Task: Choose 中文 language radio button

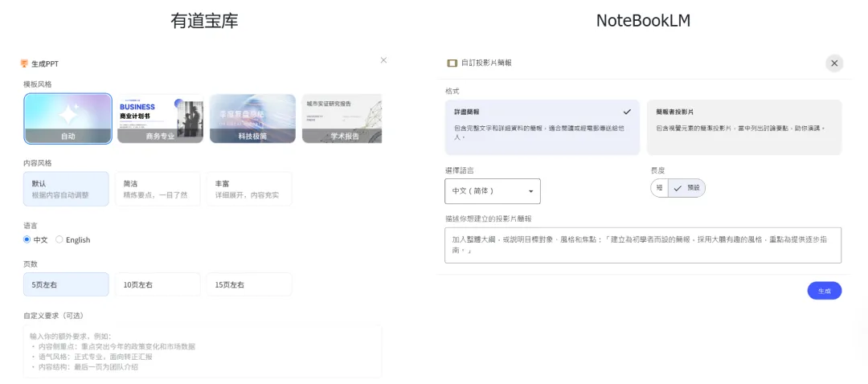Action: (x=27, y=239)
